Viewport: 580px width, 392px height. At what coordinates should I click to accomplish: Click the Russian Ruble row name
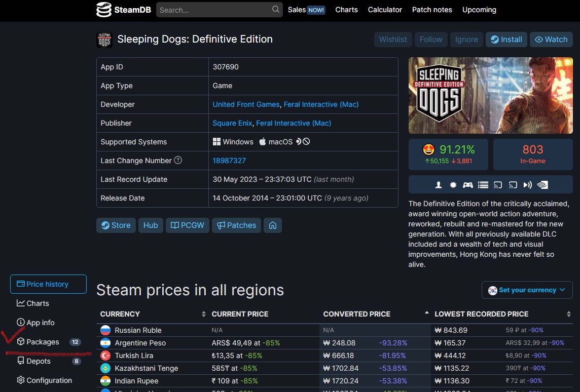[138, 330]
